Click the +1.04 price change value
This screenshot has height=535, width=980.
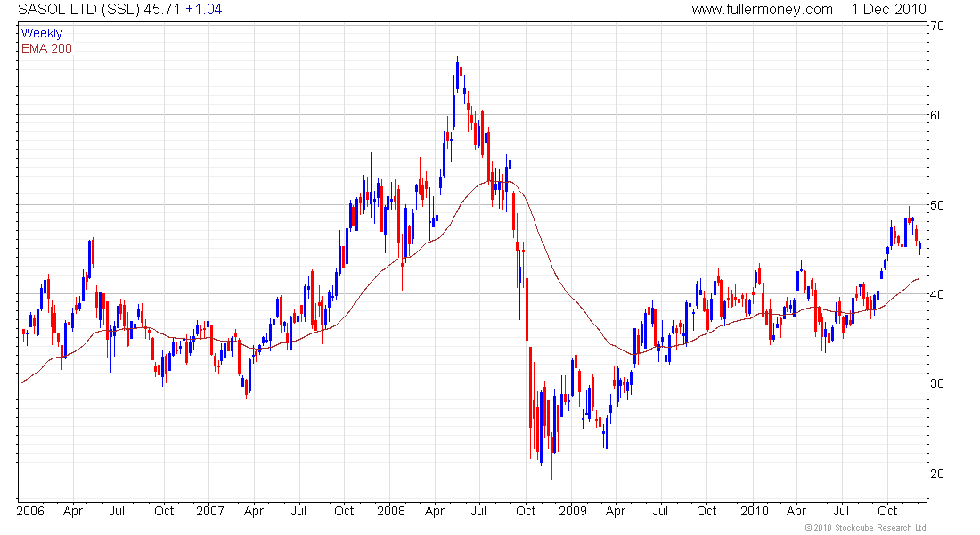[203, 10]
